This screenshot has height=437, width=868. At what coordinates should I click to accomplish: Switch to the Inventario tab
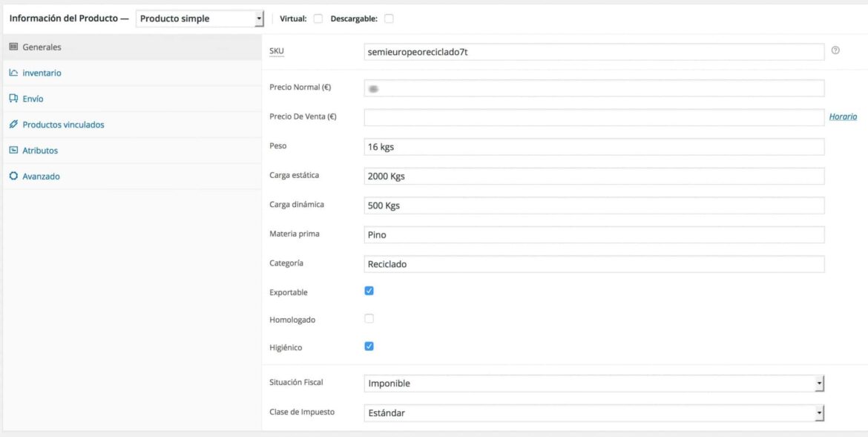tap(42, 72)
